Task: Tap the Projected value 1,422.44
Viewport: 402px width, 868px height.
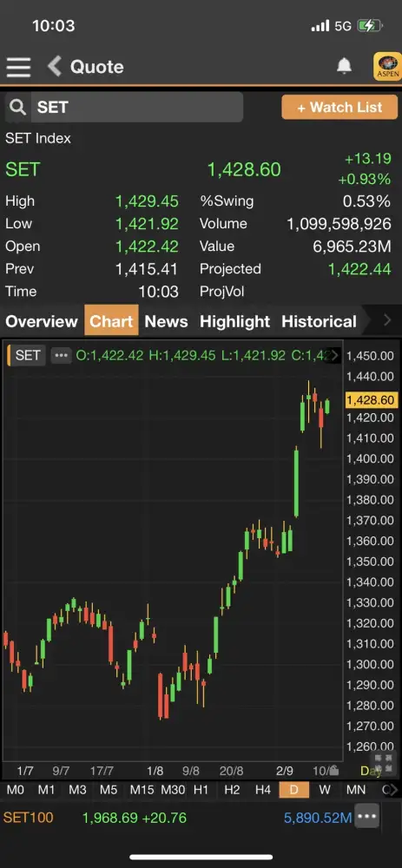Action: click(360, 269)
